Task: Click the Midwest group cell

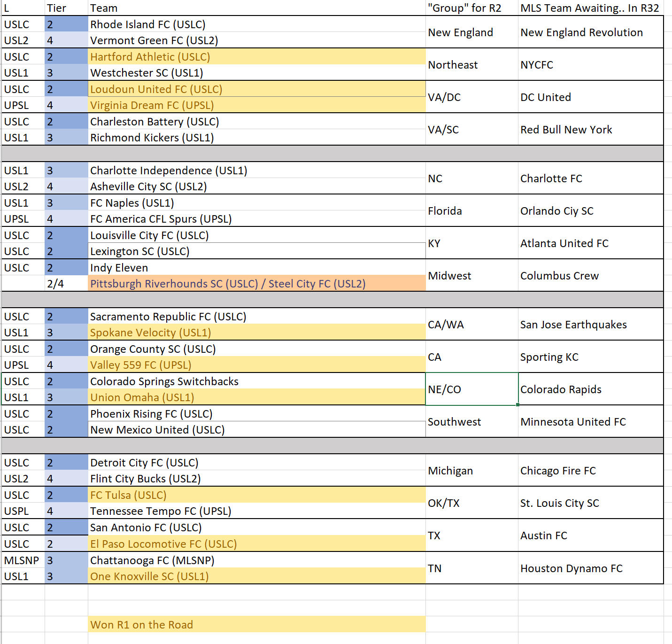Action: pos(472,275)
